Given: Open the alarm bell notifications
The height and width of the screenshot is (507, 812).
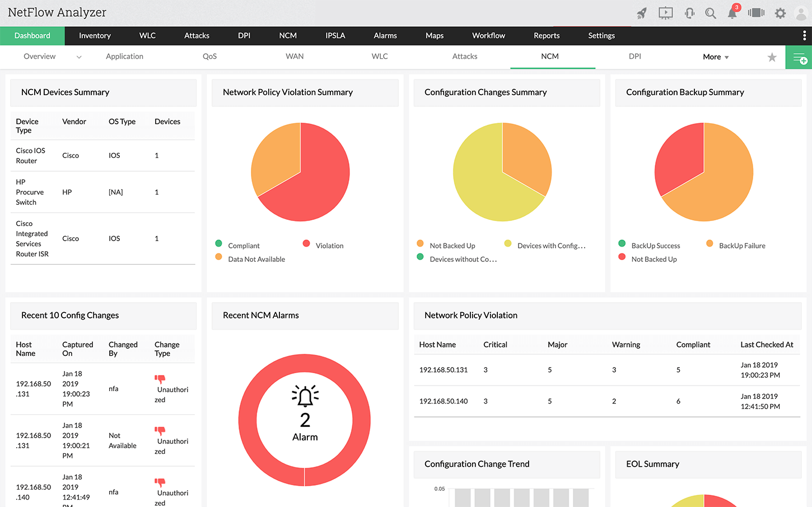Looking at the screenshot, I should click(x=732, y=13).
